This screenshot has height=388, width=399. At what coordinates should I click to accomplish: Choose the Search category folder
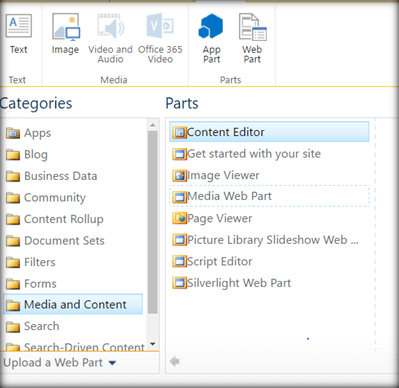(x=33, y=326)
